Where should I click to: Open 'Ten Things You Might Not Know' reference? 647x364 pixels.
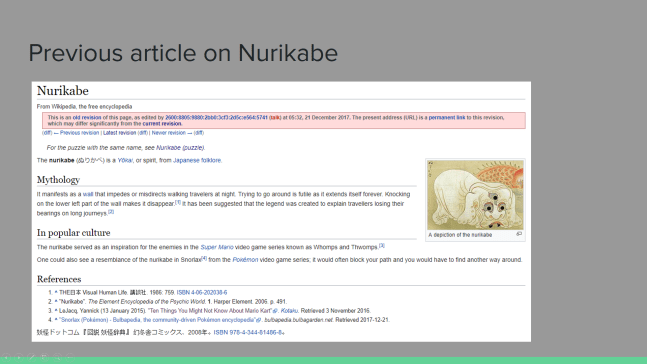(x=210, y=311)
